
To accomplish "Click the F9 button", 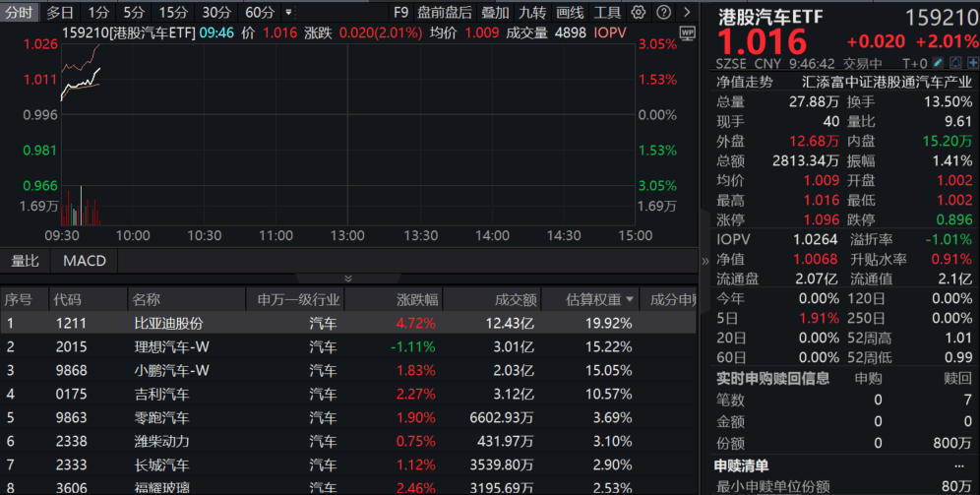I will point(400,13).
